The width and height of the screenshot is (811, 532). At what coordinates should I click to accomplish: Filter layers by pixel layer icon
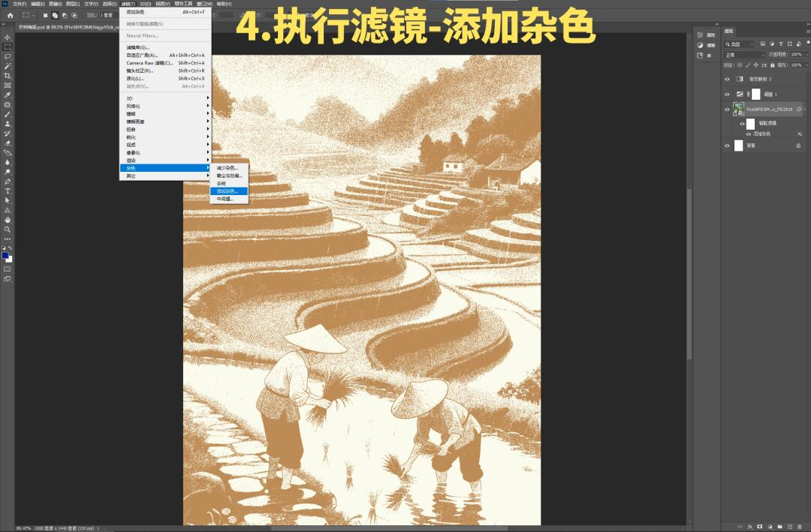tap(763, 44)
